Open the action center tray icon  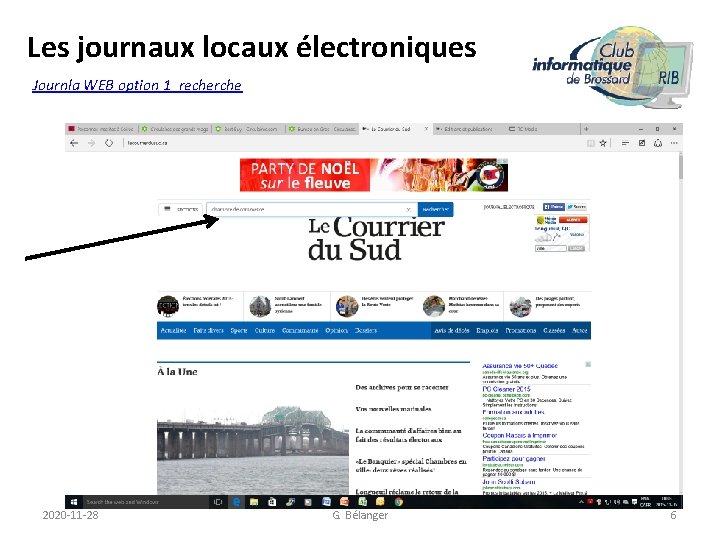pos(635,502)
